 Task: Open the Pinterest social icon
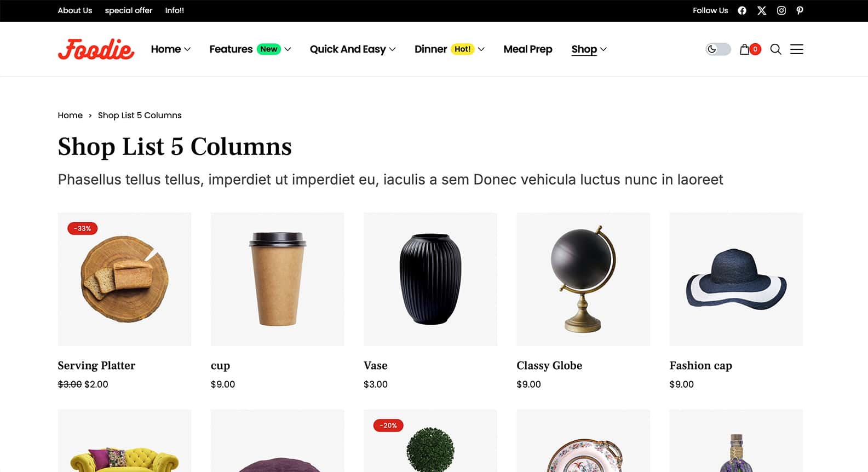tap(800, 10)
